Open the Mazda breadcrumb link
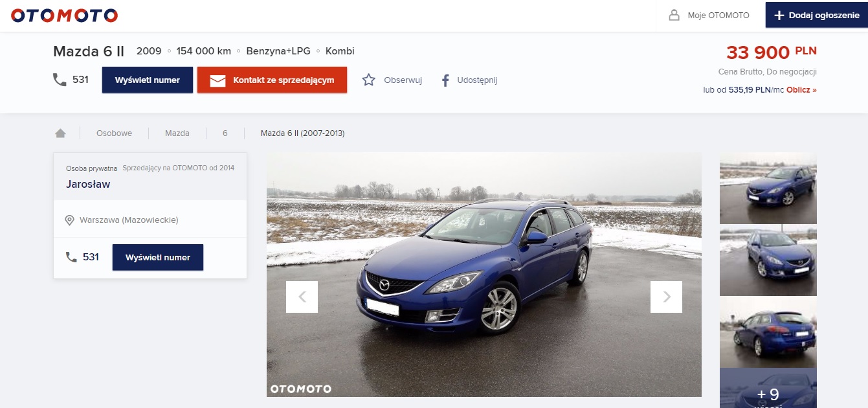 coord(177,133)
